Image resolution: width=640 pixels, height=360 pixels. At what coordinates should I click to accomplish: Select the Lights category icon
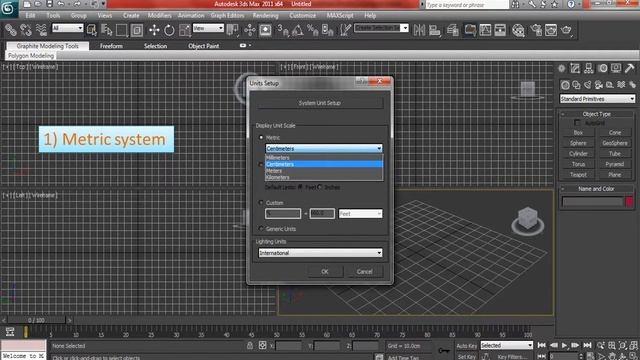tap(587, 85)
